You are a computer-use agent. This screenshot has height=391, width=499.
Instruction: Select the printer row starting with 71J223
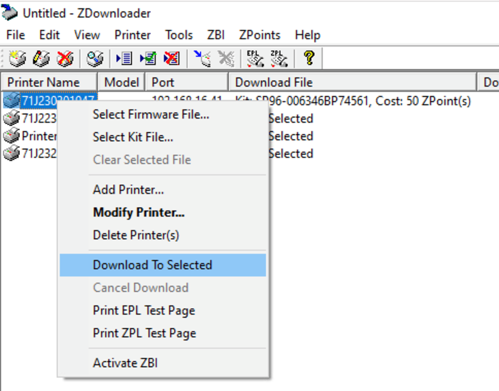click(39, 118)
